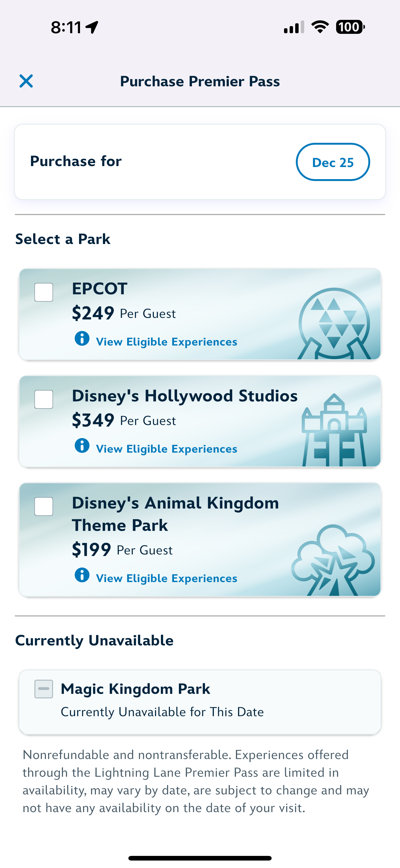
Task: Tap the battery indicator in status bar
Action: tap(350, 27)
